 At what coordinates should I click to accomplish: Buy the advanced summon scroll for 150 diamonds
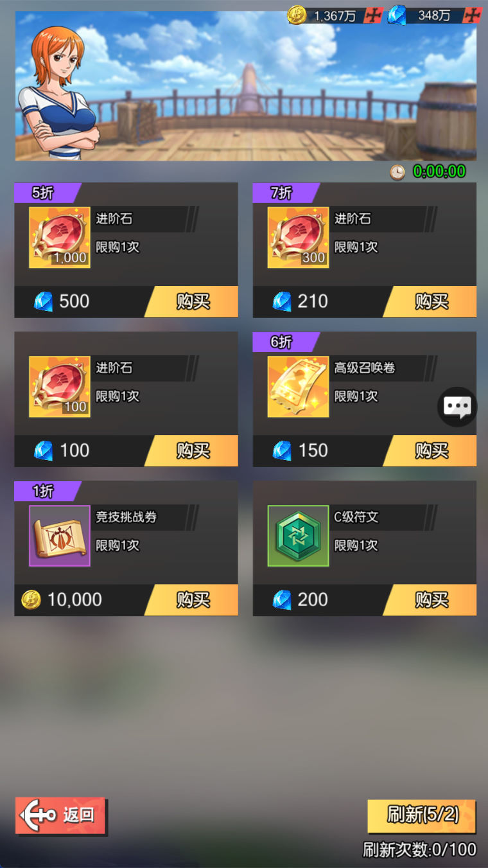(x=430, y=450)
